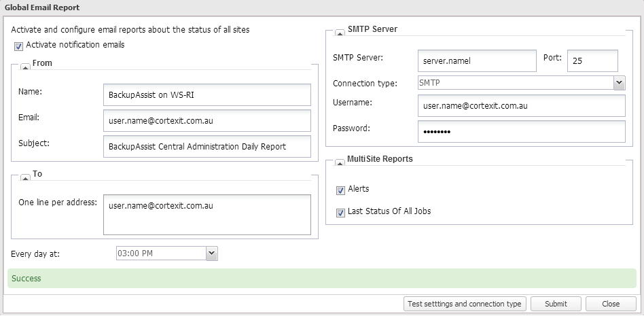This screenshot has width=644, height=316.
Task: Uncheck the Alerts report checkbox
Action: [340, 190]
